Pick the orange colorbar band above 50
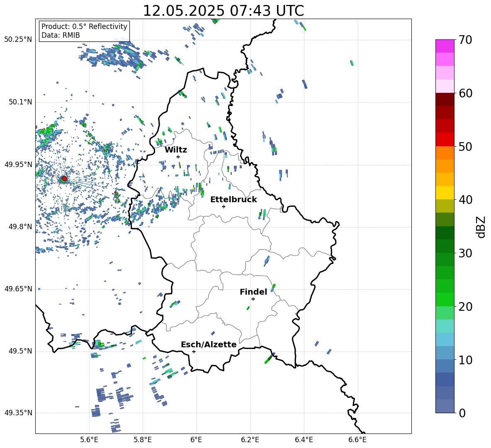This screenshot has height=448, width=491. pos(445,153)
